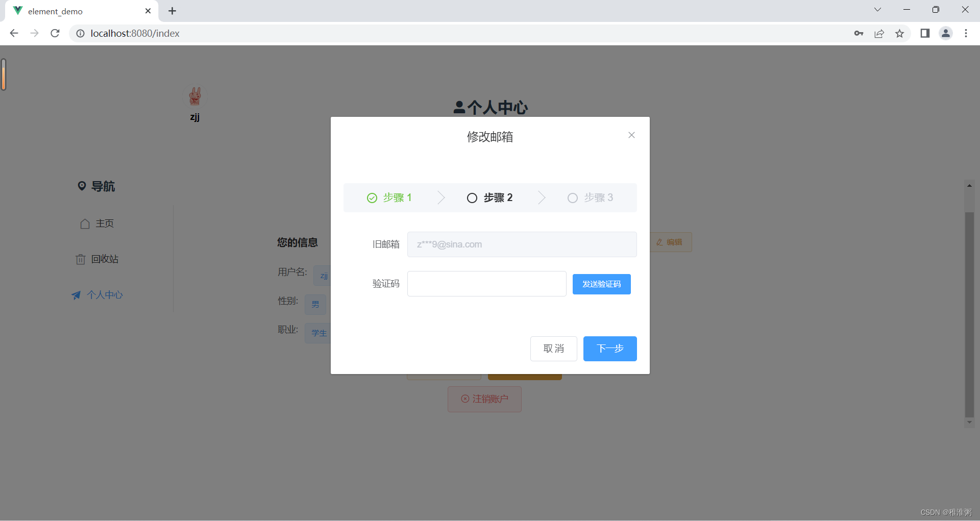Screen dimensions: 980x521
Task: Click 下一步 to go to next step
Action: pos(610,349)
